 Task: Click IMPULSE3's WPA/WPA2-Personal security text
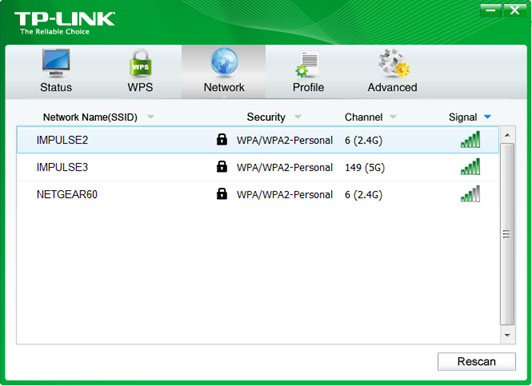tap(284, 168)
